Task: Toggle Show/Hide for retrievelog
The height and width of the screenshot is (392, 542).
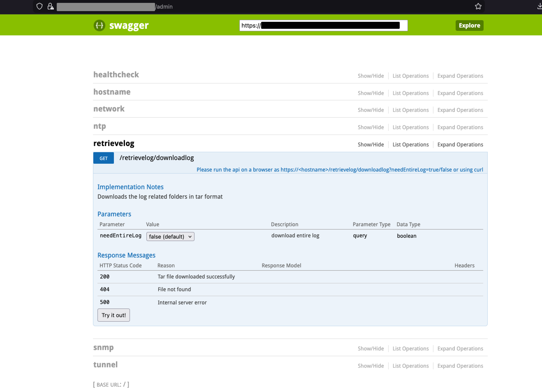Action: click(371, 145)
